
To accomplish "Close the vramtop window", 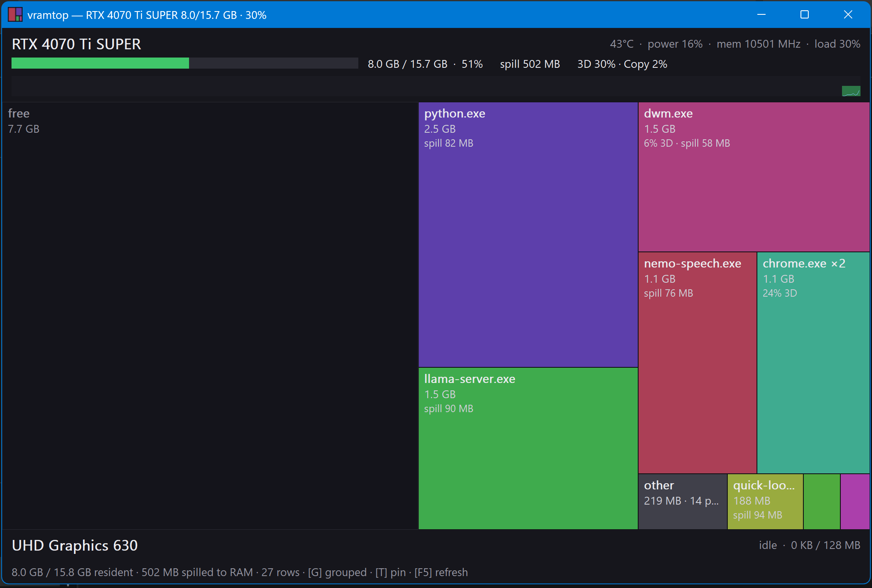I will coord(848,15).
